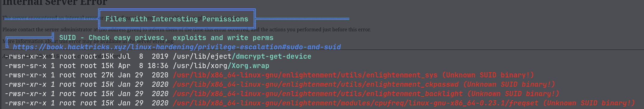Click the -rwsr-xr-x permissions of dmcrypt-get-device
The height and width of the screenshot is (109, 644).
coord(26,56)
